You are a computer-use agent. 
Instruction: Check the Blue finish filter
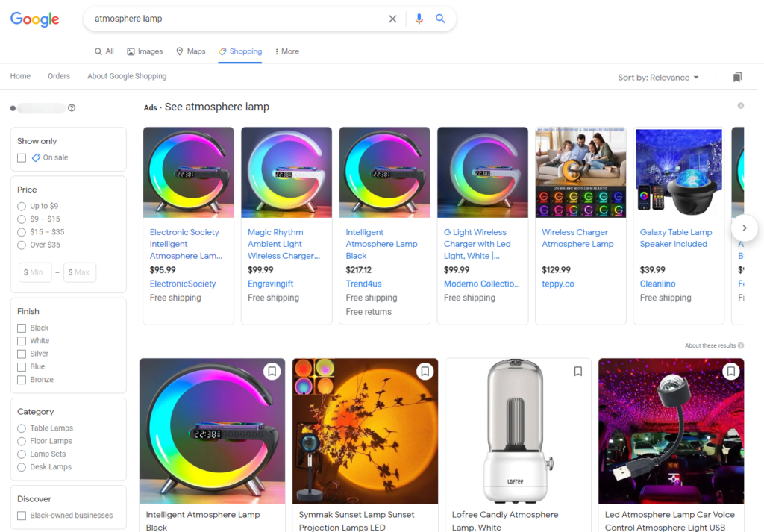point(22,367)
